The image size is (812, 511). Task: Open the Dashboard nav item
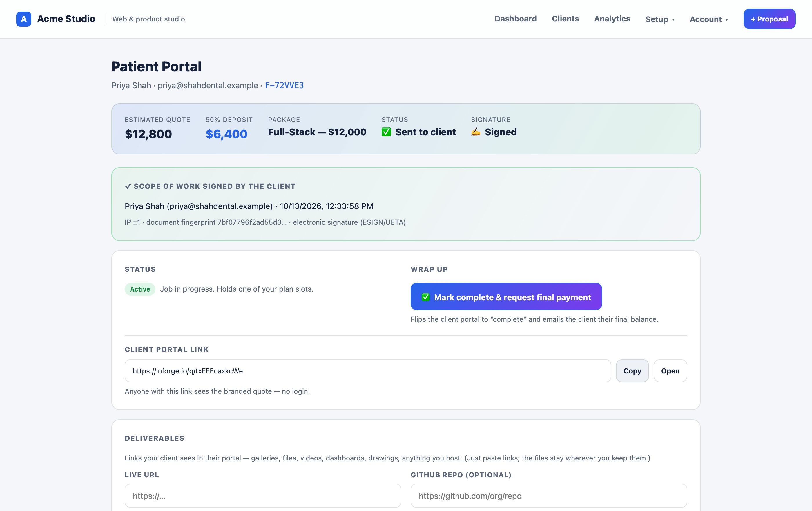tap(515, 19)
